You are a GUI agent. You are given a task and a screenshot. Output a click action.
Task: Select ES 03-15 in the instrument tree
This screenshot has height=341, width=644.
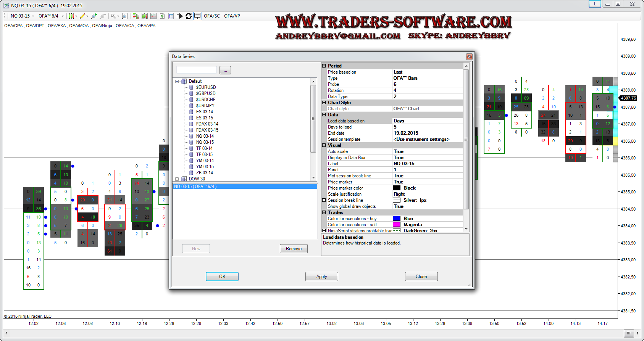pos(205,118)
